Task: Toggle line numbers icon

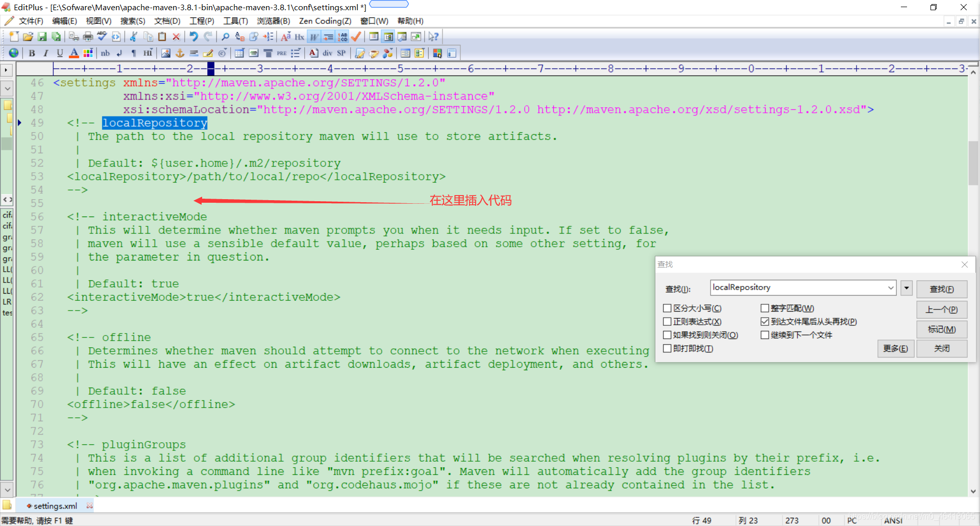Action: pyautogui.click(x=342, y=37)
